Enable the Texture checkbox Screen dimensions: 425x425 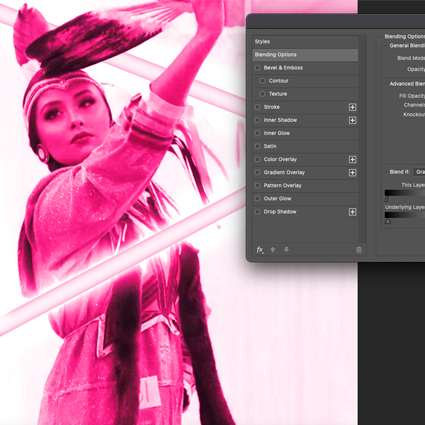262,94
